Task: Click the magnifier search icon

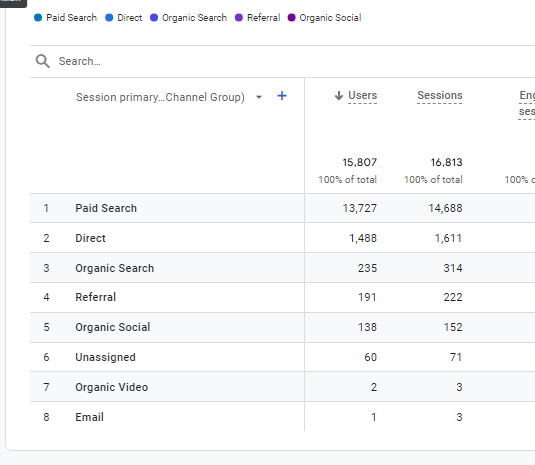Action: (43, 61)
